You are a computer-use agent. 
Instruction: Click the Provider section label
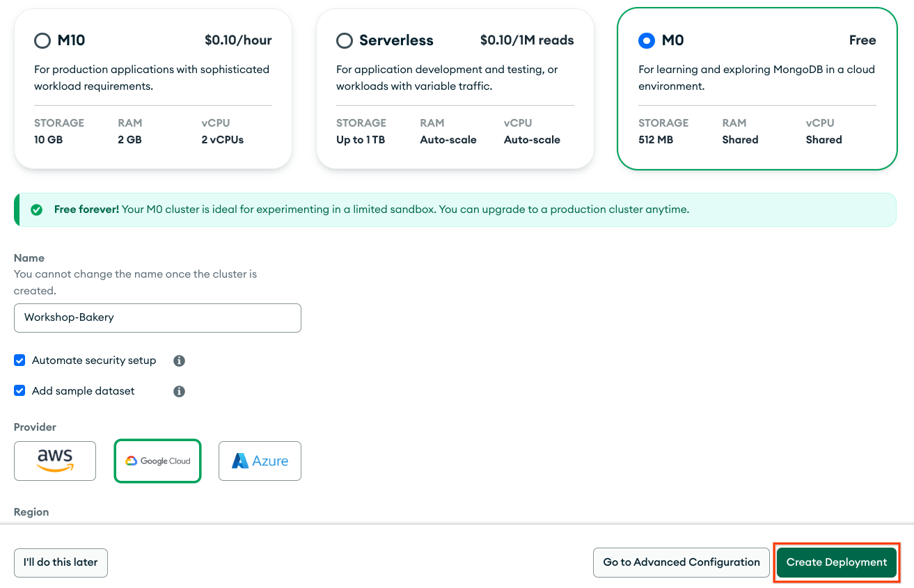[35, 427]
